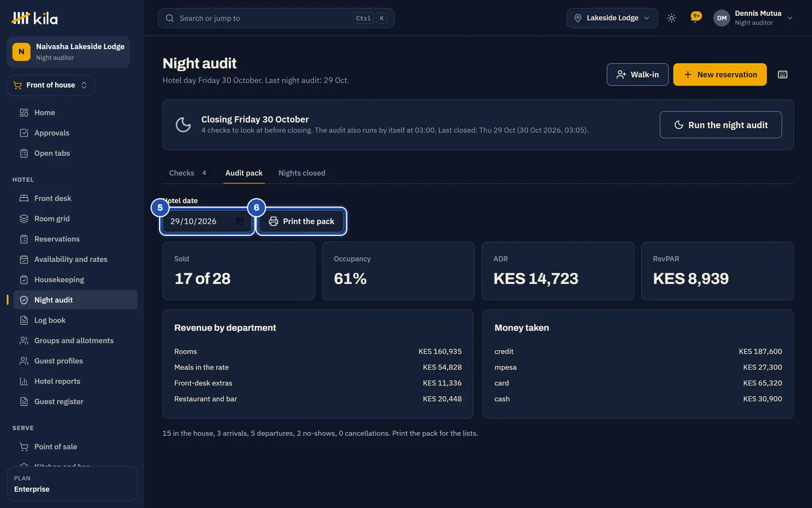Viewport: 812px width, 508px height.
Task: Select the Naivasha Lakeside Lodge property card
Action: click(x=68, y=52)
